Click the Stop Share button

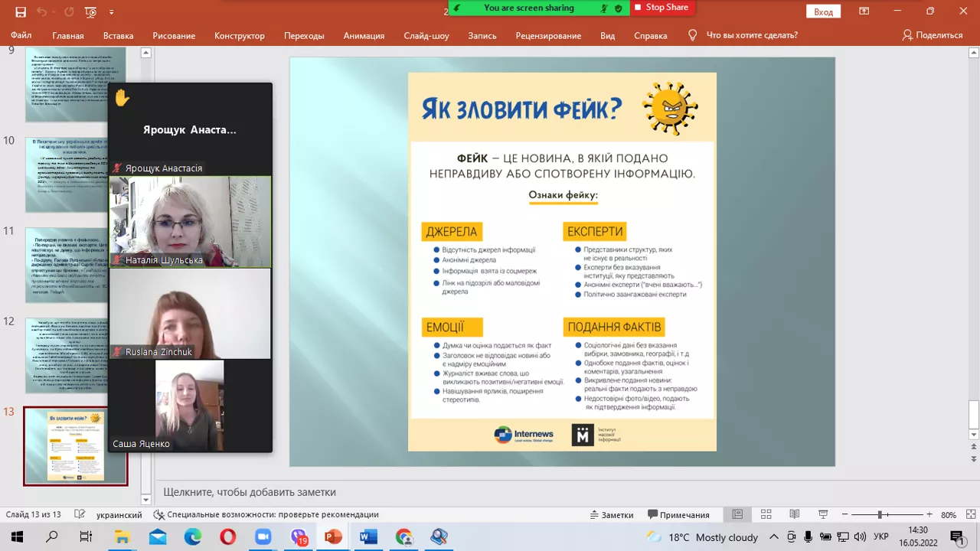click(663, 8)
